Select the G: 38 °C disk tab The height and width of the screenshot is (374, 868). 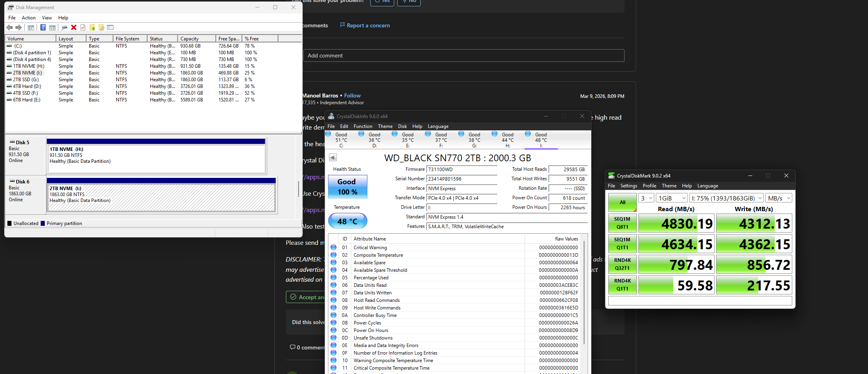tap(474, 140)
